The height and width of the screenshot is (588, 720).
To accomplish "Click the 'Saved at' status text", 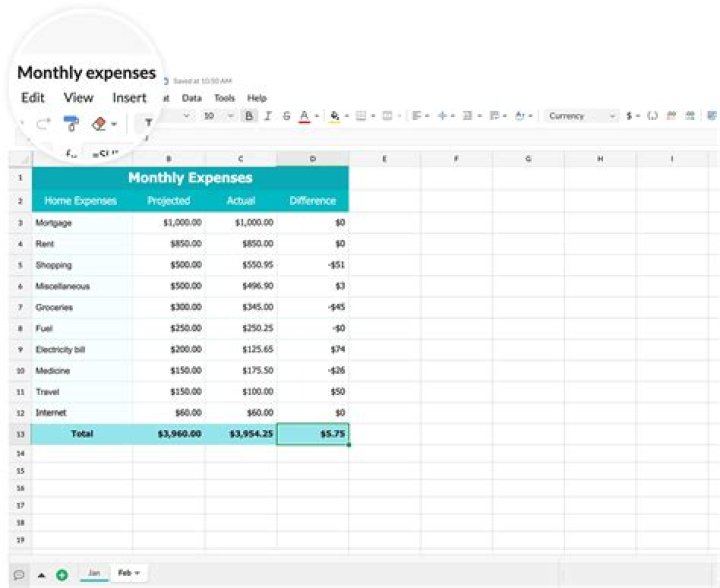I will (x=202, y=81).
